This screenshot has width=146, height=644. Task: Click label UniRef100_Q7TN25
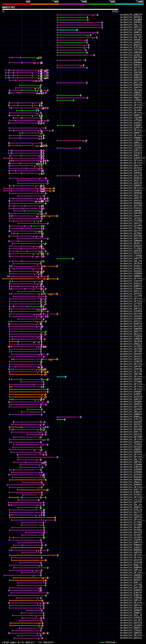coord(131,304)
